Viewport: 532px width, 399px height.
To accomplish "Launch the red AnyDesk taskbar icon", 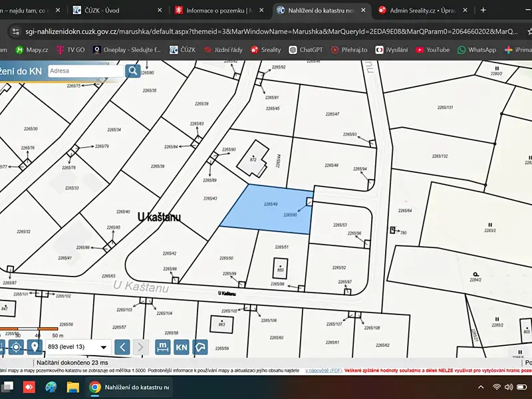I will (x=29, y=387).
